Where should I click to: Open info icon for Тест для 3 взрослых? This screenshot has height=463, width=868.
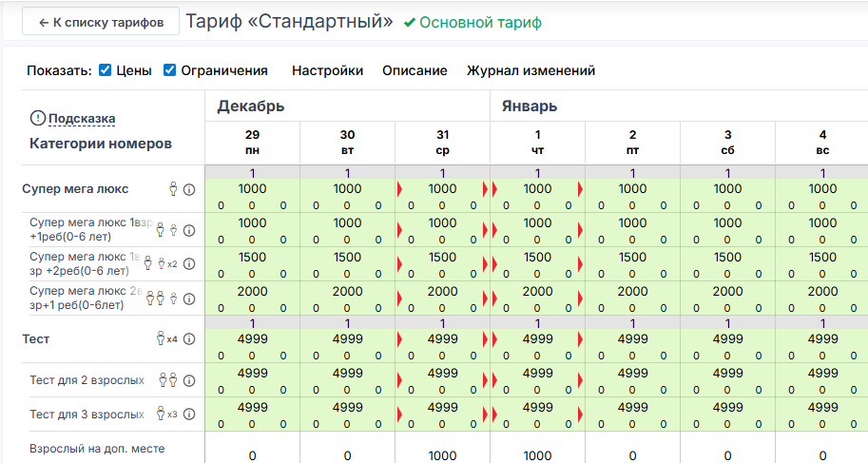[188, 415]
